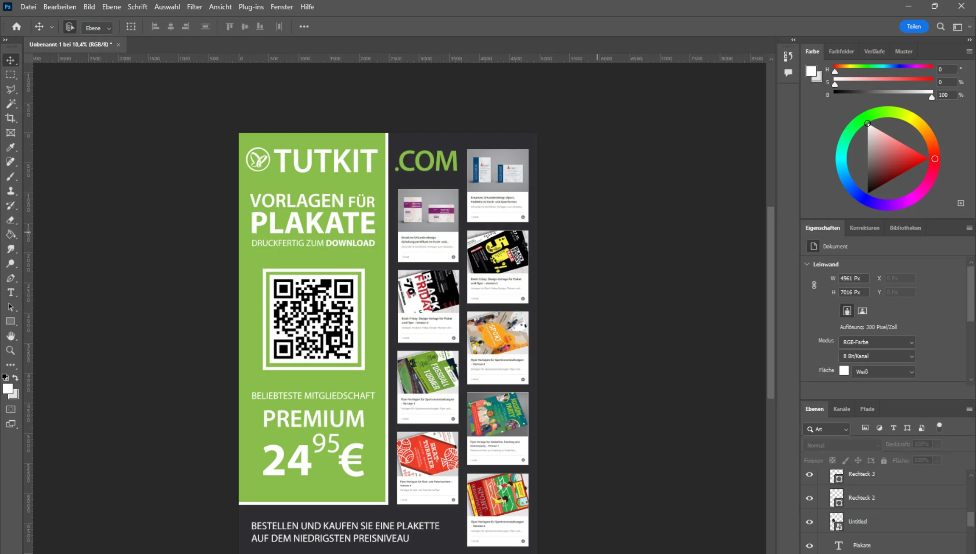Screen dimensions: 980x554
Task: Hide the Rechteck 3 layer
Action: [809, 475]
